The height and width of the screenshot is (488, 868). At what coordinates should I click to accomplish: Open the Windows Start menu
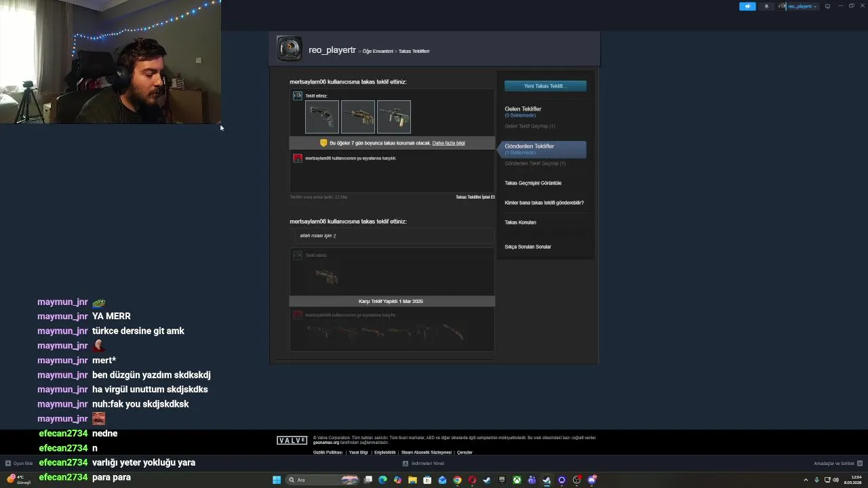pyautogui.click(x=277, y=480)
